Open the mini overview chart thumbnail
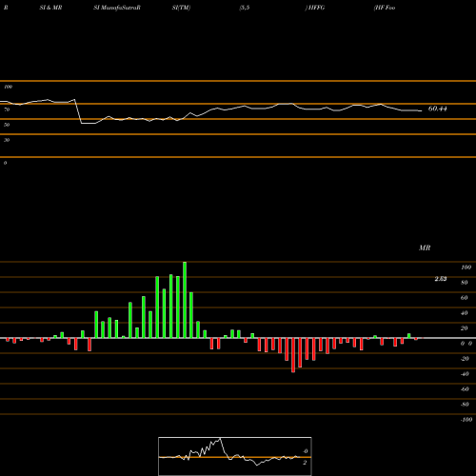 (x=235, y=456)
